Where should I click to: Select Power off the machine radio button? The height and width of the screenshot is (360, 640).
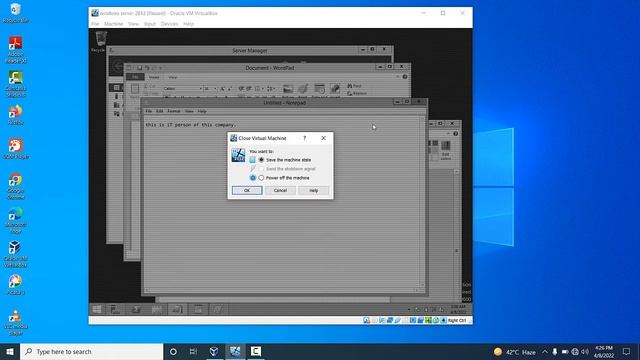coord(261,178)
